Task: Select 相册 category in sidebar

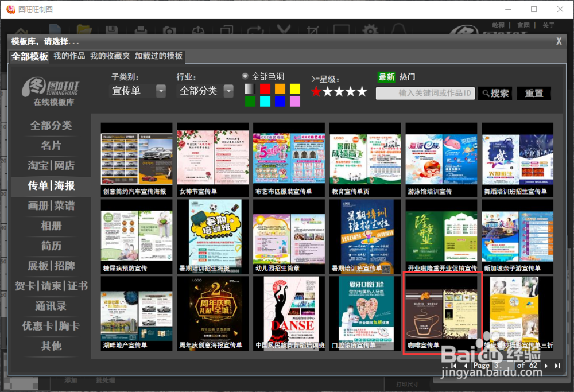Action: tap(51, 226)
